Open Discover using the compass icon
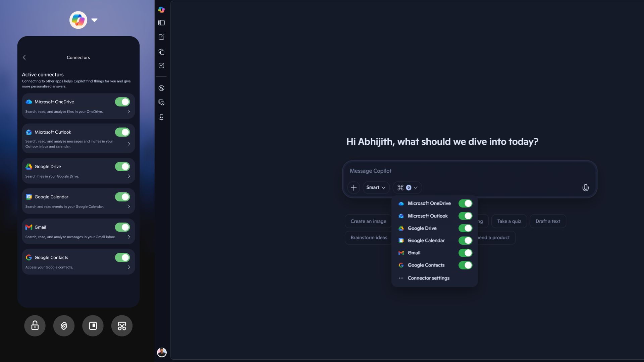The height and width of the screenshot is (362, 644). click(x=162, y=88)
